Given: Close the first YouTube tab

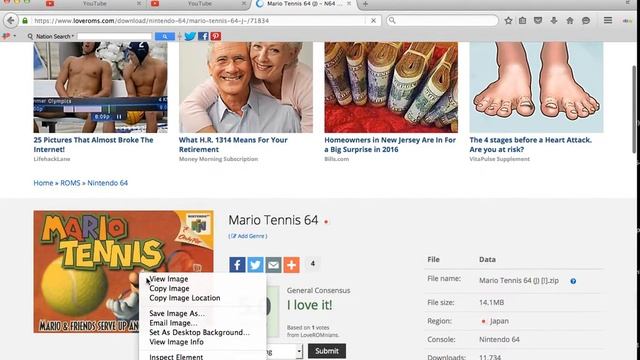Looking at the screenshot, I should pyautogui.click(x=139, y=4).
